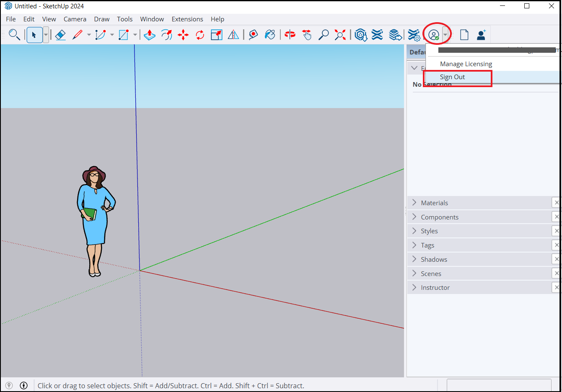Expand the Tags panel

click(x=427, y=245)
